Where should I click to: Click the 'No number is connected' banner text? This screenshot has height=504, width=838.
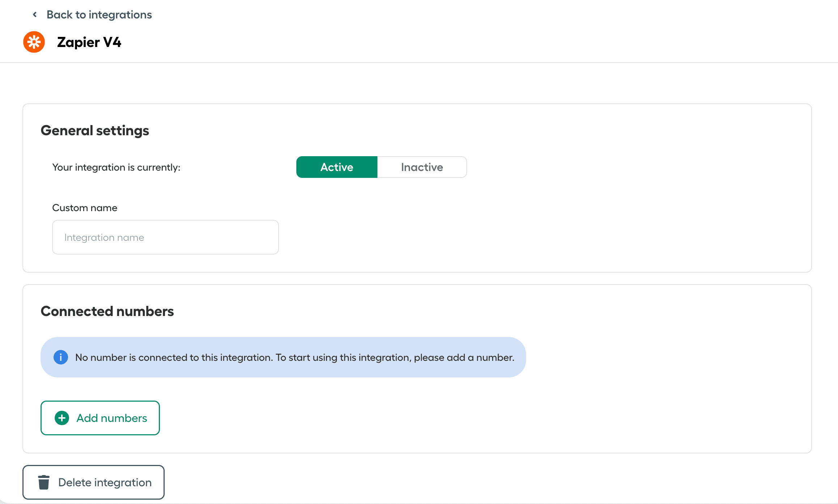[295, 357]
